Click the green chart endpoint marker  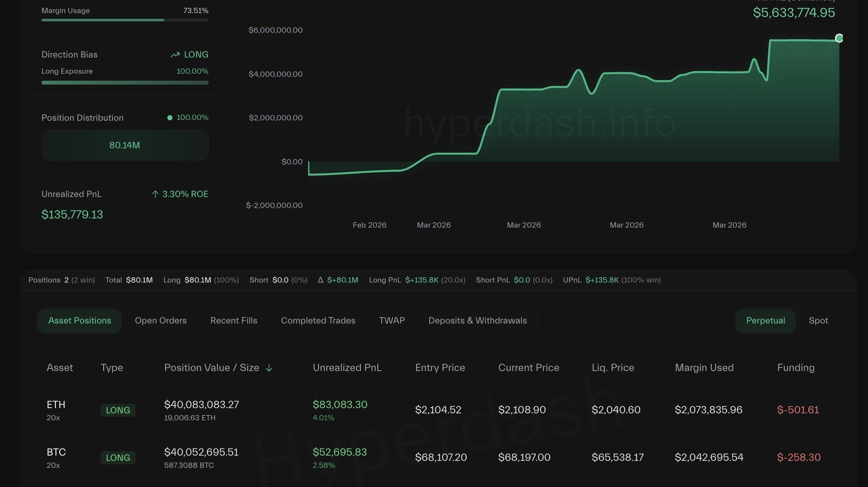[x=839, y=38]
